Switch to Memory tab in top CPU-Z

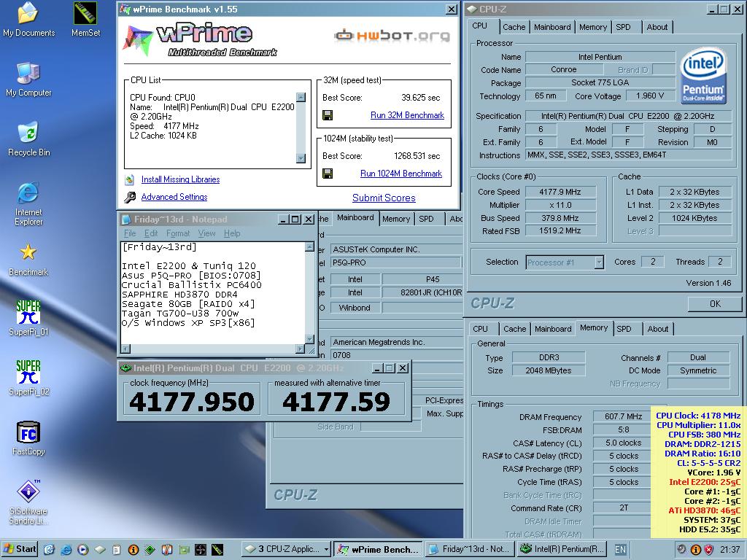tap(592, 27)
